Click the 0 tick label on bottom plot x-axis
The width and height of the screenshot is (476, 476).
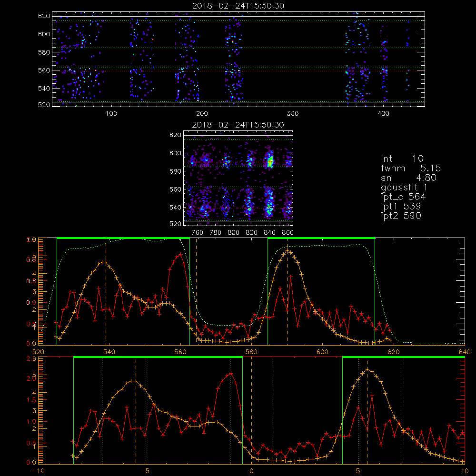251,471
